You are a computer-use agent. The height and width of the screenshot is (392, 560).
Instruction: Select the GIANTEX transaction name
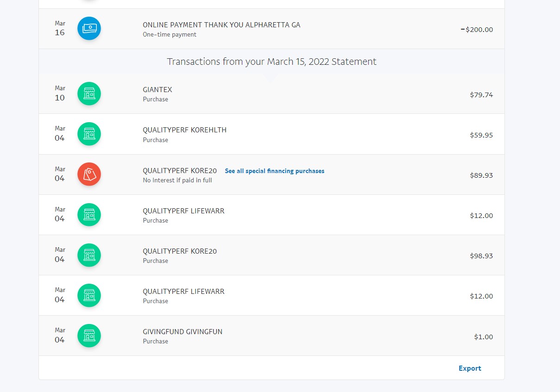click(x=157, y=90)
